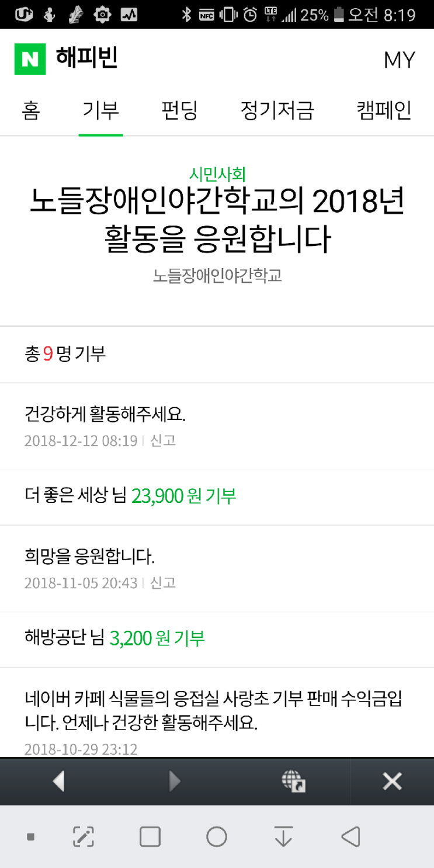Tap the browser back arrow icon

point(58,781)
